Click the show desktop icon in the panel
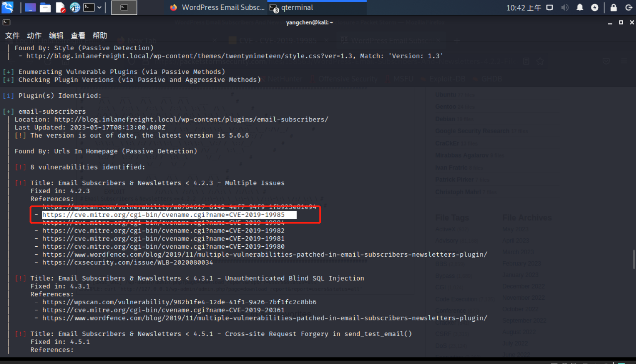The width and height of the screenshot is (636, 364). [x=30, y=7]
